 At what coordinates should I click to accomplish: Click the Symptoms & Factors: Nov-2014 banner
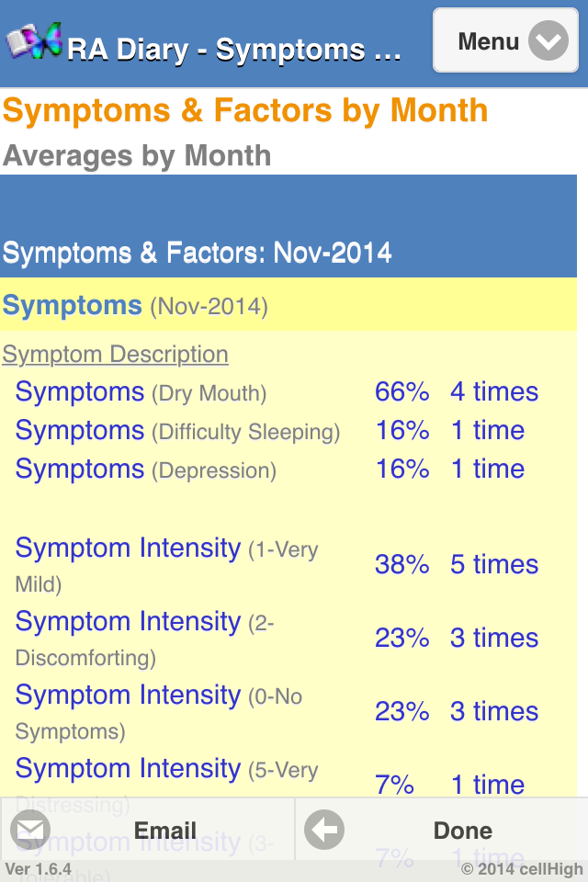click(x=198, y=252)
